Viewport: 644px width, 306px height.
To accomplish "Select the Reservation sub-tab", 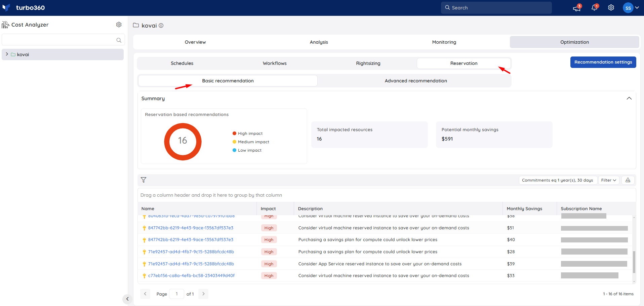I will [x=464, y=63].
